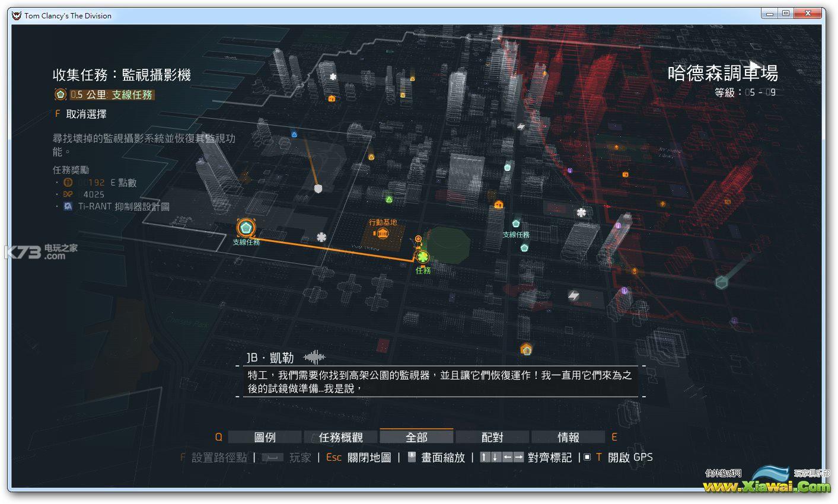Click 關閉地圖 to close the map

[369, 457]
